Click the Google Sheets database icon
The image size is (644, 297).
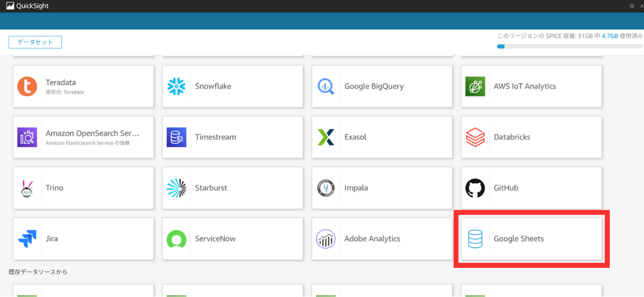[x=475, y=239]
